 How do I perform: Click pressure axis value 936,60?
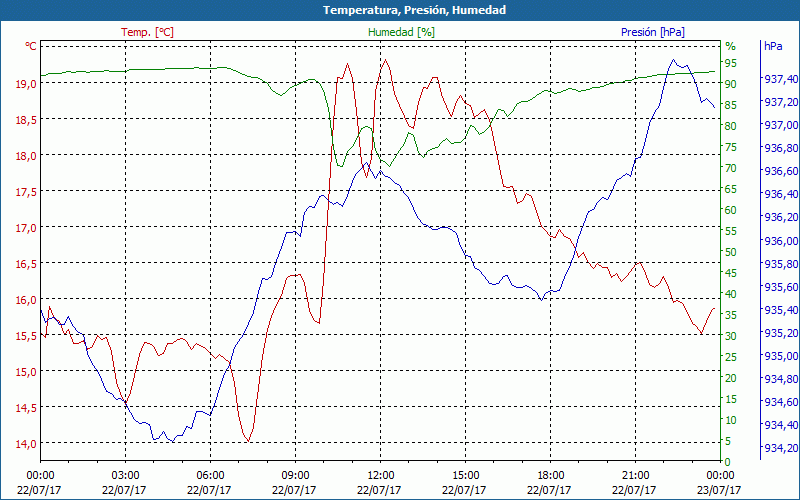pyautogui.click(x=781, y=171)
